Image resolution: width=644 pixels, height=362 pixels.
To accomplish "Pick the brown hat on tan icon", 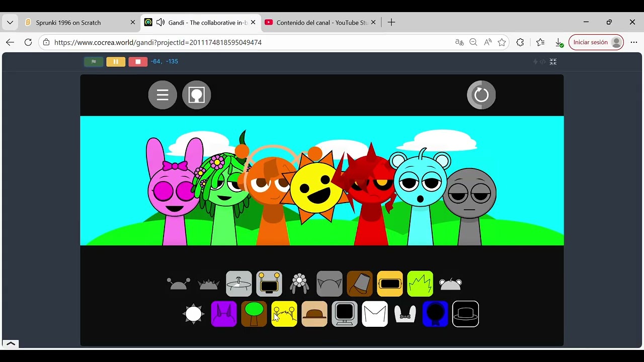I will pyautogui.click(x=314, y=314).
